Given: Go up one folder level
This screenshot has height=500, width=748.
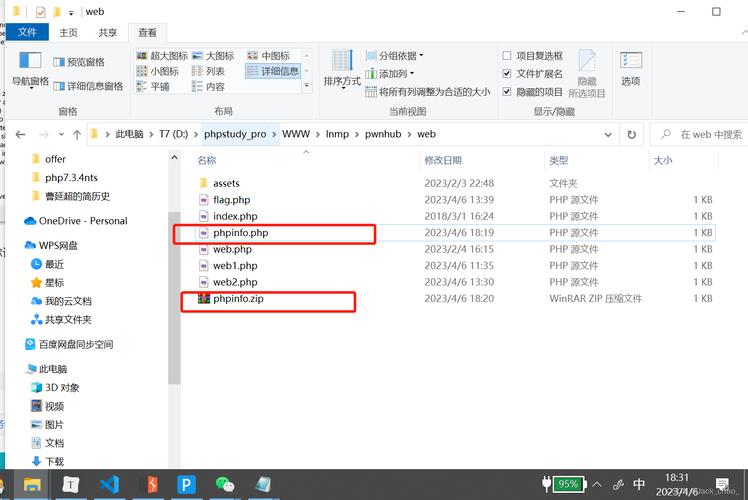Looking at the screenshot, I should coord(77,135).
